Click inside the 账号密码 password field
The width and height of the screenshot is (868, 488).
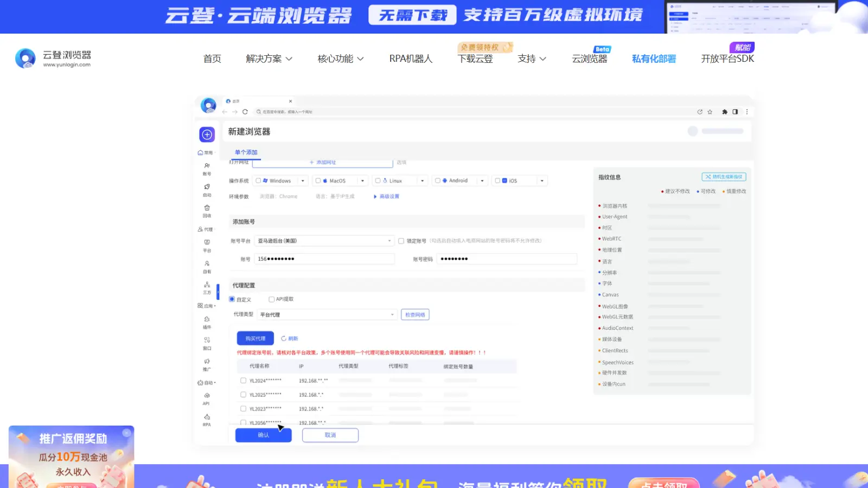coord(507,259)
